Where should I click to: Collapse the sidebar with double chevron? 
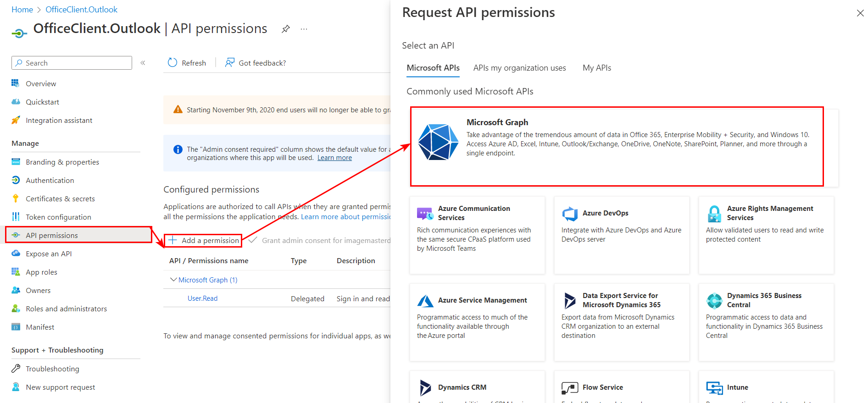click(x=143, y=63)
